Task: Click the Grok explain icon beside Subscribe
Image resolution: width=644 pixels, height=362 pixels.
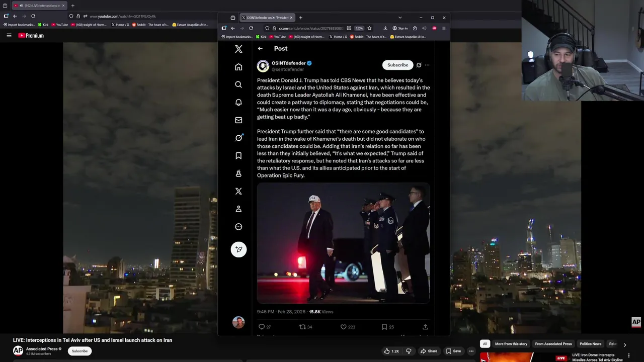Action: click(x=419, y=65)
